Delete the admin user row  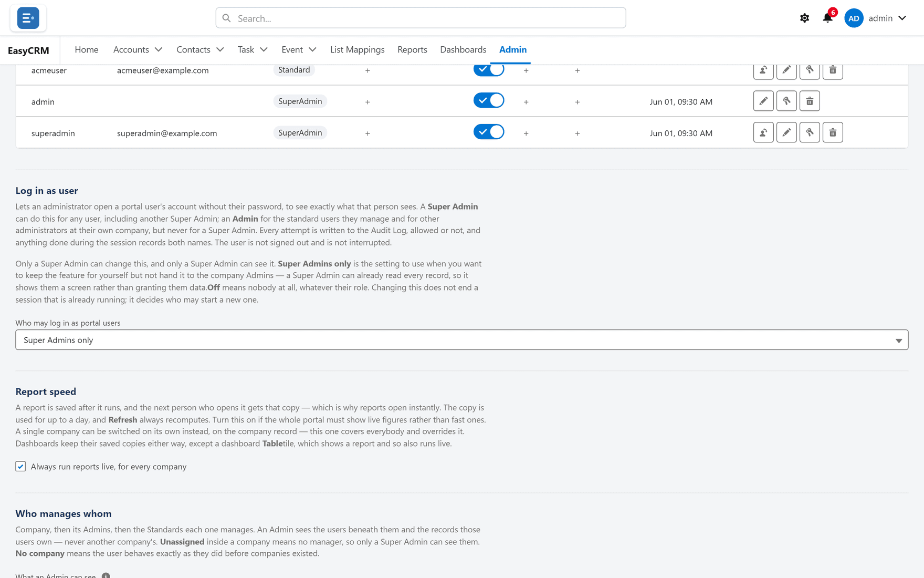click(x=810, y=101)
